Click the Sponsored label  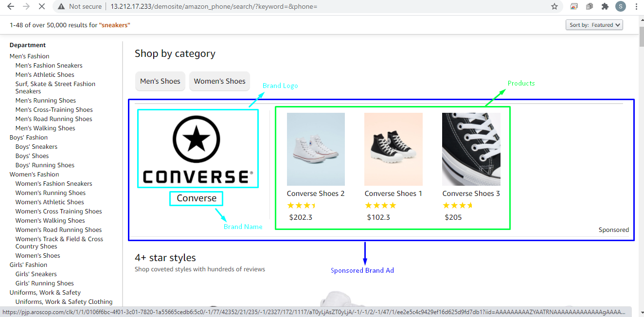click(x=614, y=230)
